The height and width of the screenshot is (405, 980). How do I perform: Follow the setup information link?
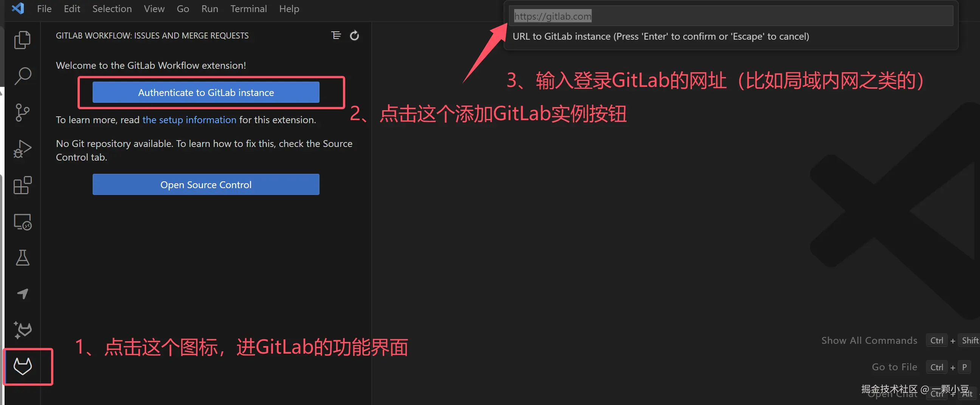[x=189, y=120]
